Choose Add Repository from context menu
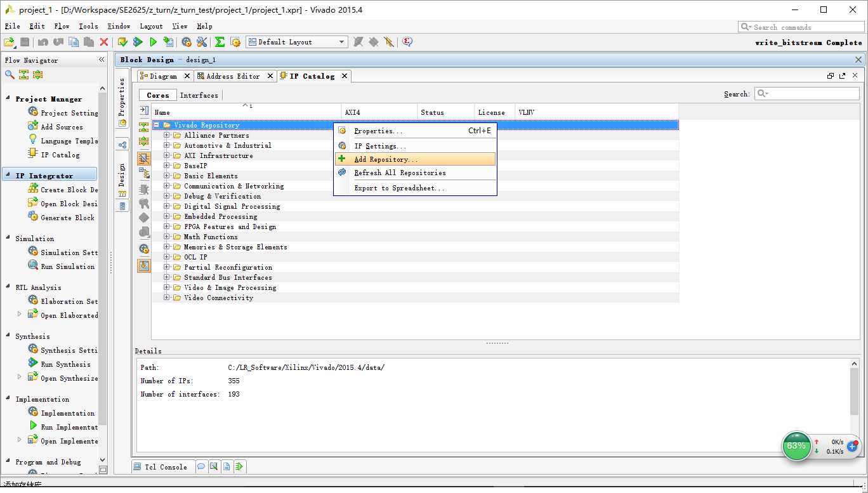The height and width of the screenshot is (493, 868). [415, 159]
